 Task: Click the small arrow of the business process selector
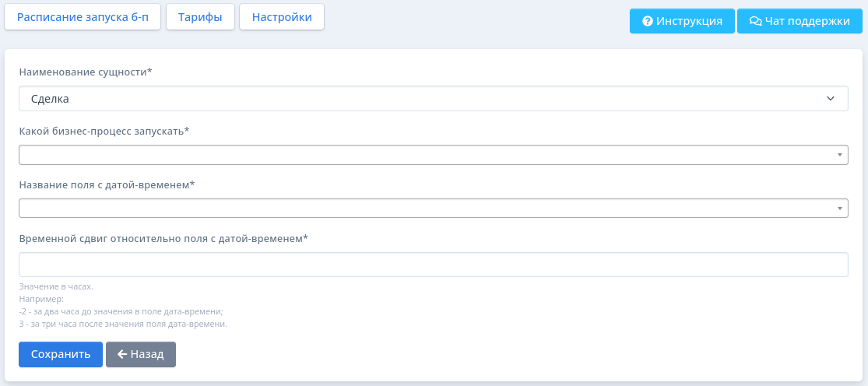pos(840,155)
